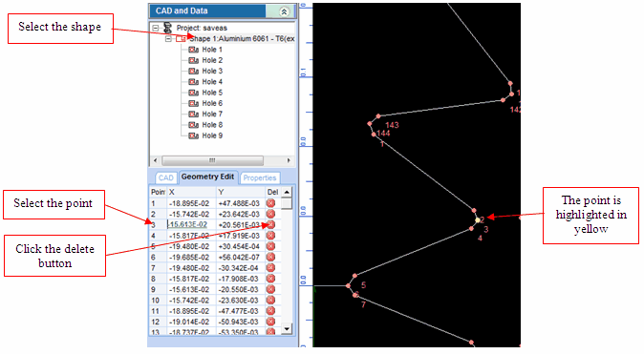
Task: Remove point 10 via its delete icon
Action: pos(270,301)
